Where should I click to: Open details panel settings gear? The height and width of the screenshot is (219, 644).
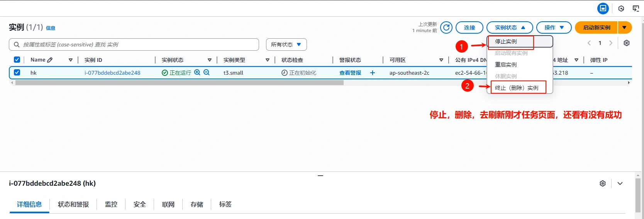pyautogui.click(x=602, y=183)
